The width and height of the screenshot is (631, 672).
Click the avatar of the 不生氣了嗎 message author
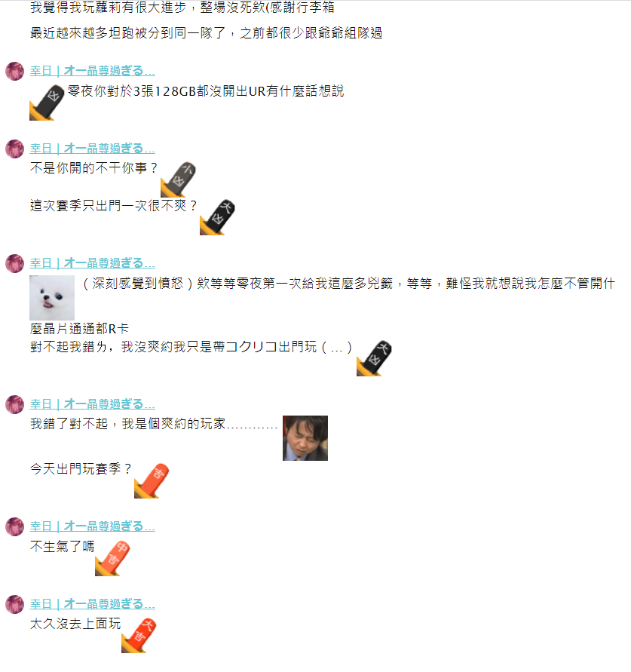tap(14, 526)
